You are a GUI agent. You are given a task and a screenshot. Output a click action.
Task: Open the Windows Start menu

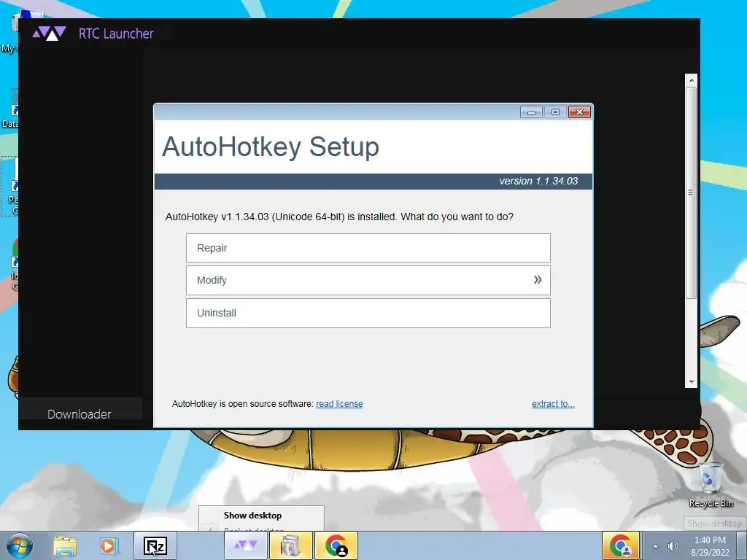20,545
